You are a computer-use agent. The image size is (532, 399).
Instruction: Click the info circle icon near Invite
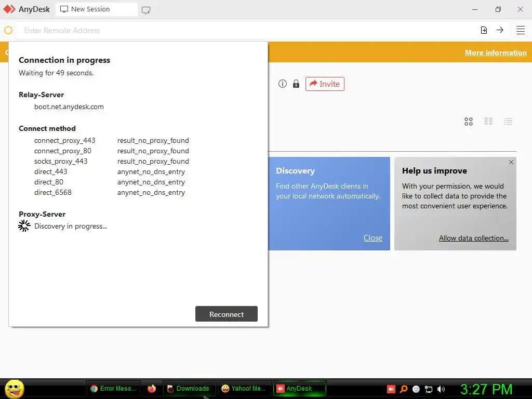point(283,84)
